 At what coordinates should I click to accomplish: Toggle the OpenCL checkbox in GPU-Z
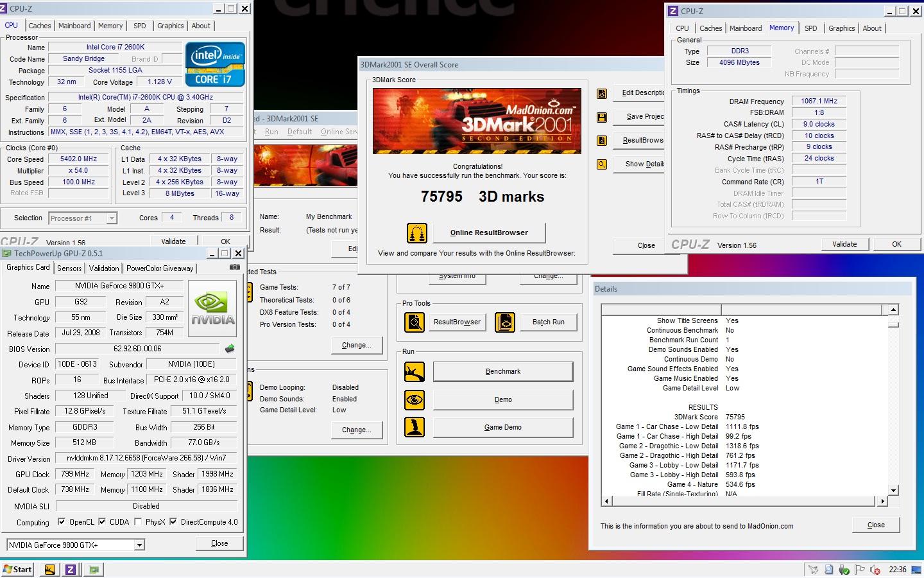click(x=62, y=521)
